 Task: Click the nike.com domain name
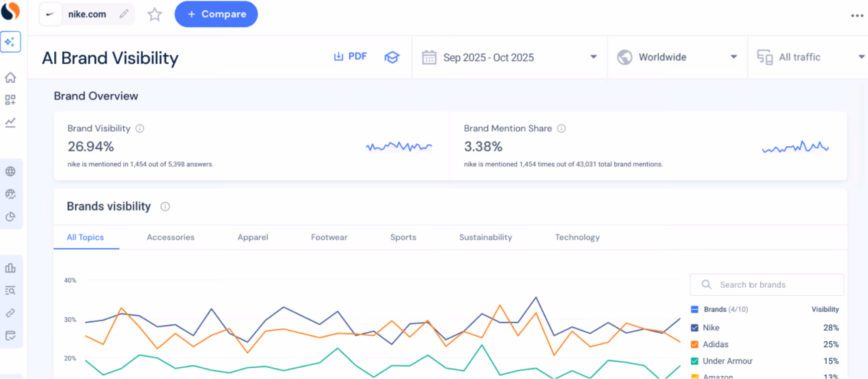tap(87, 14)
